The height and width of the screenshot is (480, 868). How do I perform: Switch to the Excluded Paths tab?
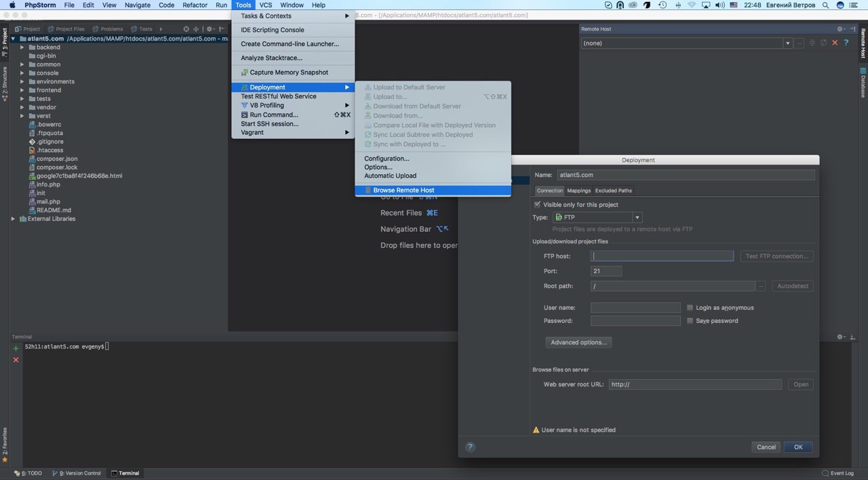613,191
